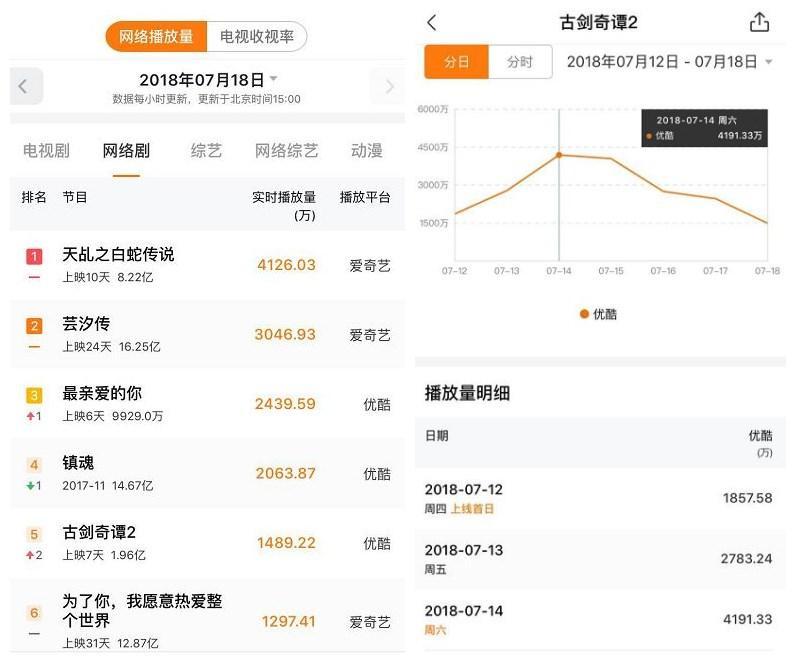The image size is (796, 664).
Task: Select the 2018-07-14 detail row
Action: [x=600, y=620]
